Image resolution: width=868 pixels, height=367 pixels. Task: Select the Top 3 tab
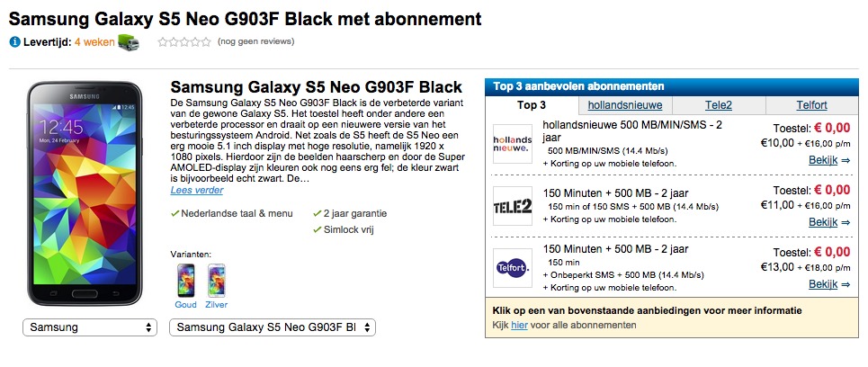[532, 105]
